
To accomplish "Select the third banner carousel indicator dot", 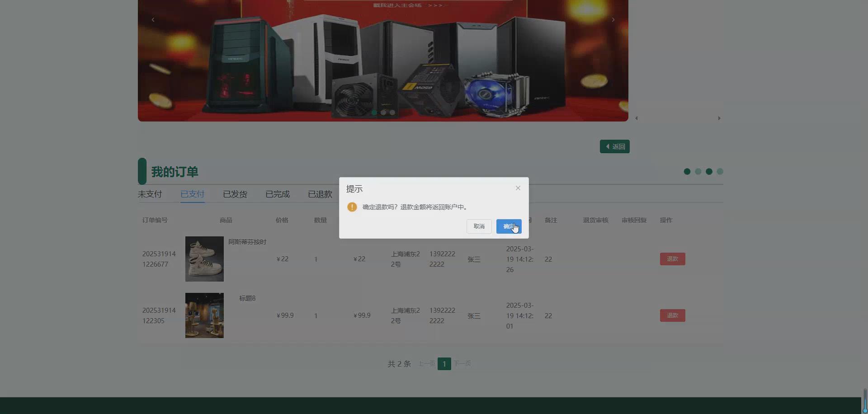I will click(392, 113).
